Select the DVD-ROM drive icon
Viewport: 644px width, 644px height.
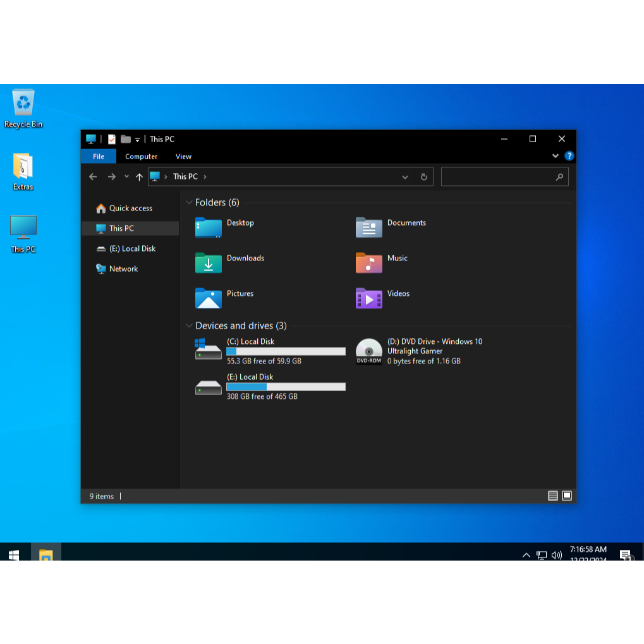tap(368, 351)
